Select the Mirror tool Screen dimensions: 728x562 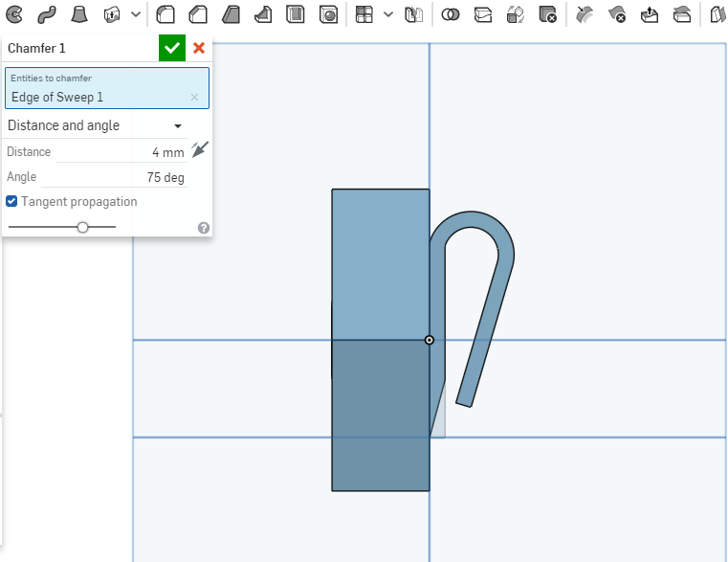(x=413, y=15)
